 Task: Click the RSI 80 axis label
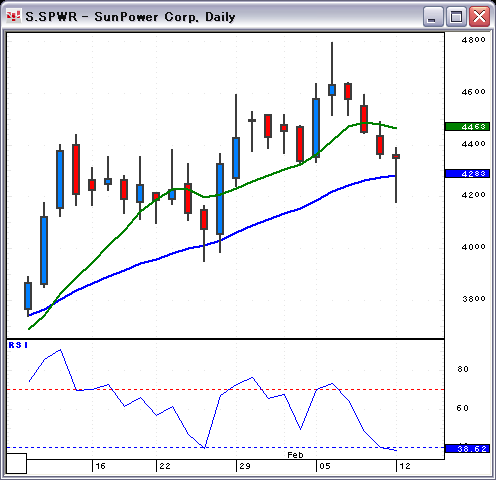click(463, 369)
